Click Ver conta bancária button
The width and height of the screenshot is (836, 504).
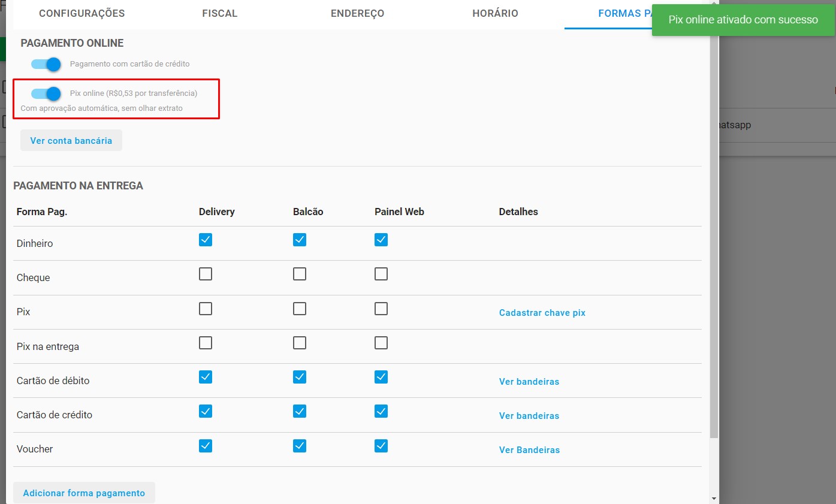coord(71,141)
